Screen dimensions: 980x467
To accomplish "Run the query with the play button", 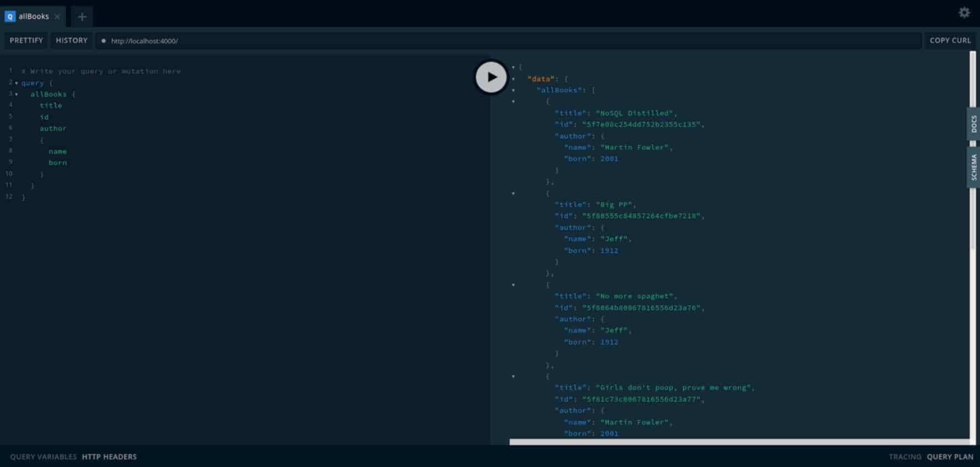I will [491, 77].
